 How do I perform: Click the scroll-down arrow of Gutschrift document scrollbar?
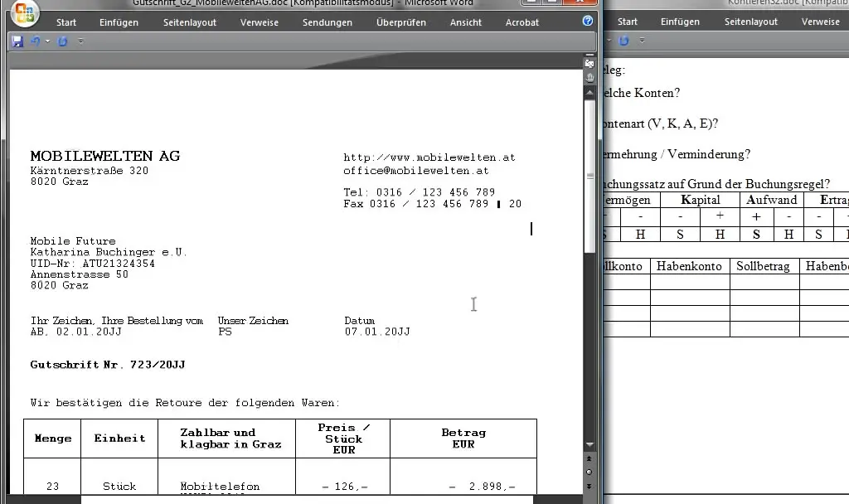click(589, 444)
